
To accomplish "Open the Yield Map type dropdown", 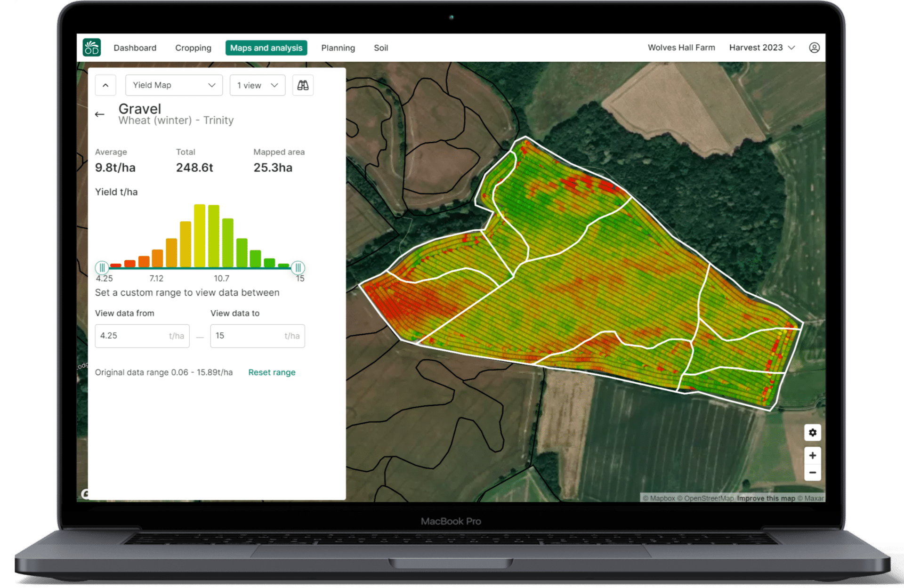I will (173, 84).
